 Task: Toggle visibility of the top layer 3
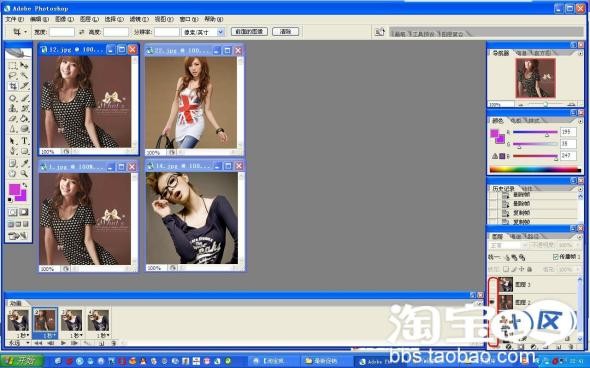pyautogui.click(x=492, y=285)
